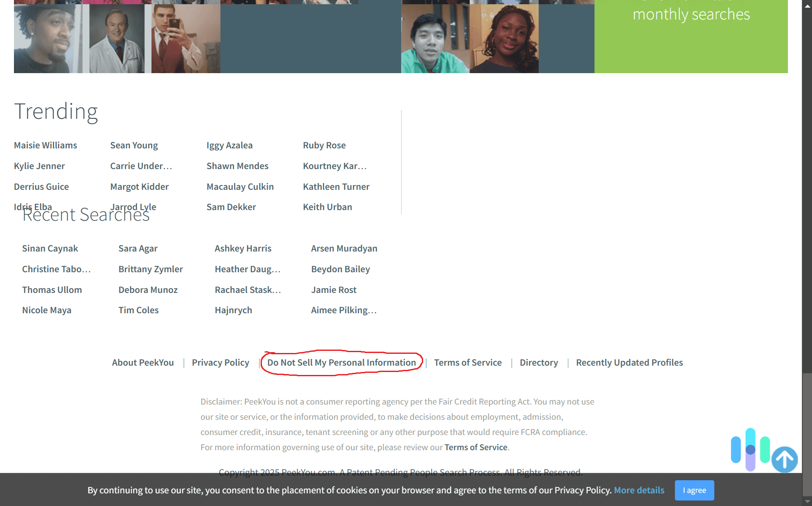Viewport: 812px width, 506px height.
Task: Open Terms of Service from the footer
Action: [x=468, y=362]
